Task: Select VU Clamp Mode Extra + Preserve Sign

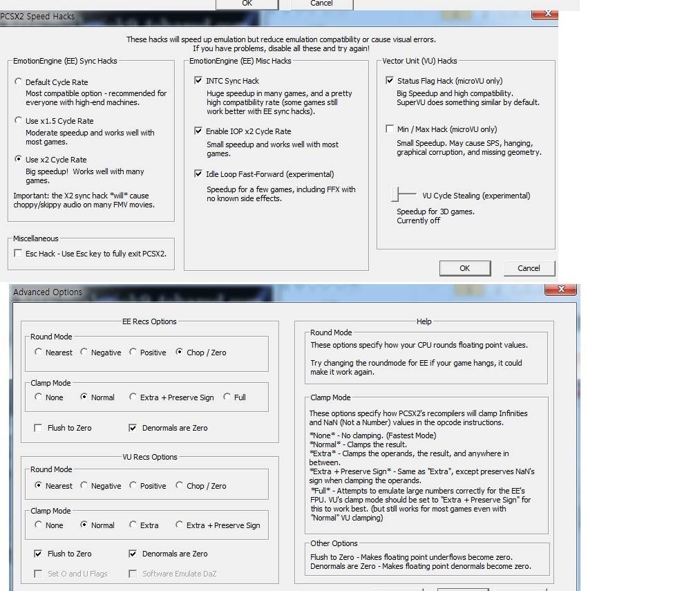Action: (x=180, y=525)
